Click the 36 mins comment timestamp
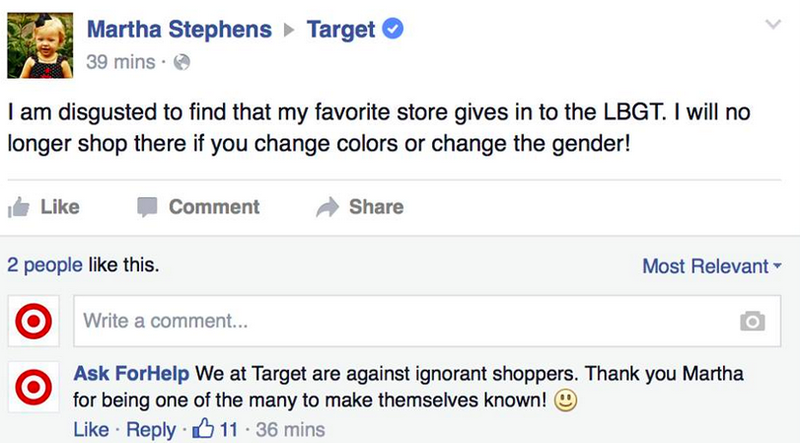This screenshot has height=443, width=800. click(290, 429)
